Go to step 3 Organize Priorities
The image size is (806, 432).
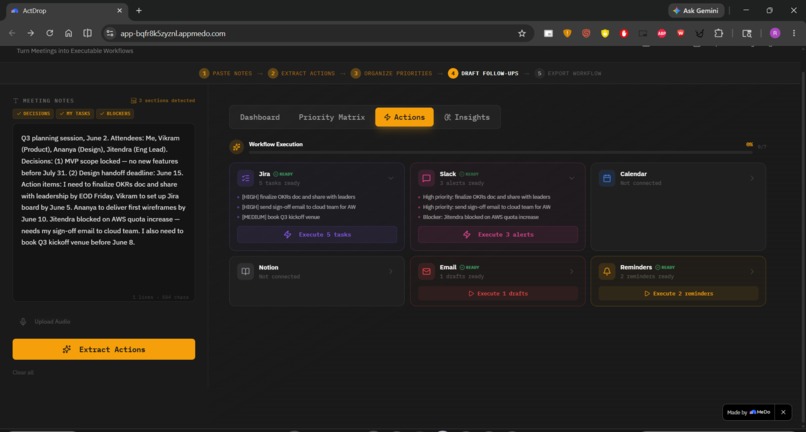tap(392, 74)
